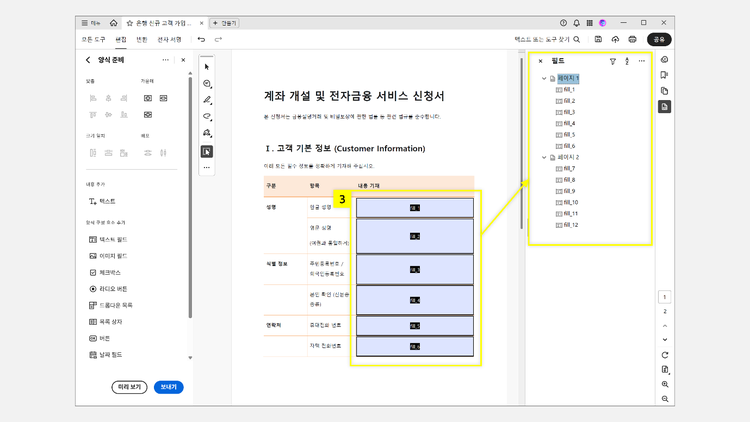Open the top right rail assistant icon
The height and width of the screenshot is (422, 750).
tap(664, 60)
